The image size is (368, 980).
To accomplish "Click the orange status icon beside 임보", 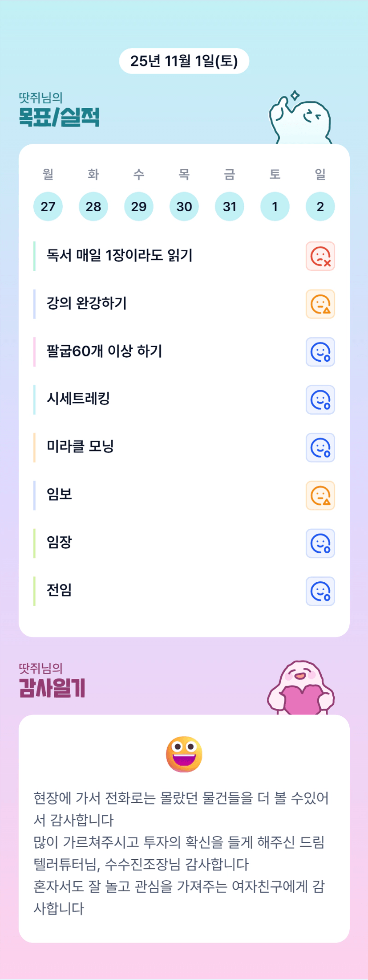I will [x=320, y=495].
